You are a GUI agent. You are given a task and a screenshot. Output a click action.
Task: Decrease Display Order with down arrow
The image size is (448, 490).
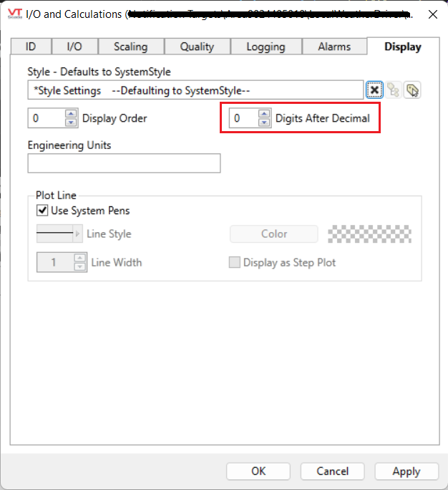click(x=70, y=122)
